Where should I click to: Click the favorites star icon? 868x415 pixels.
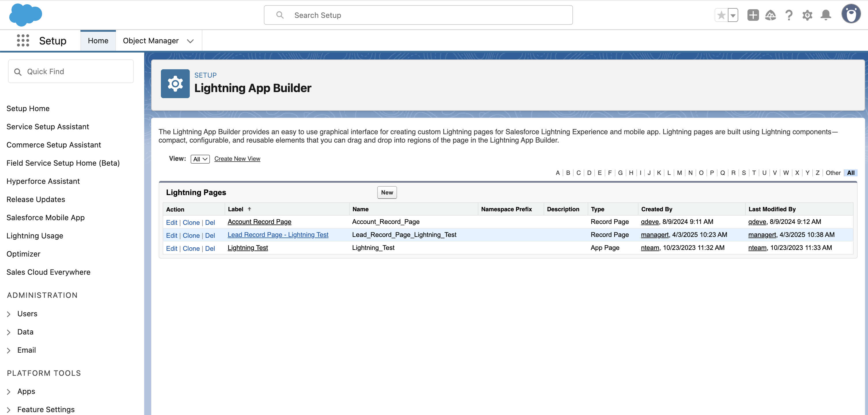721,15
